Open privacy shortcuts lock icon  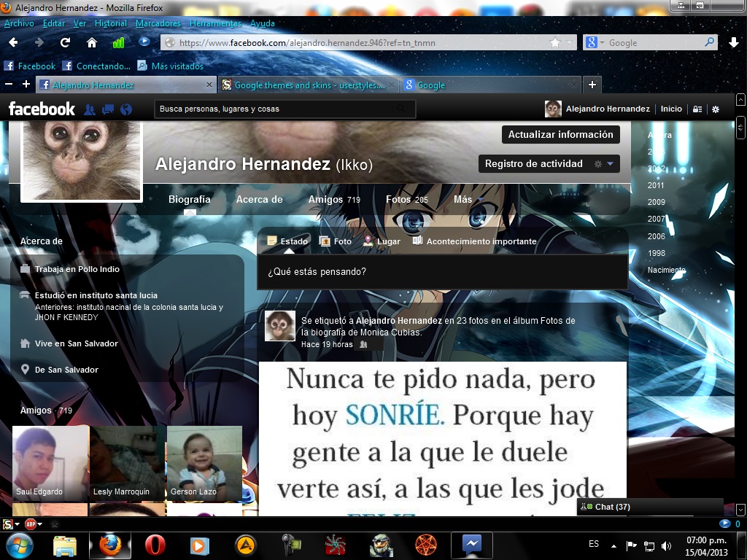click(697, 109)
